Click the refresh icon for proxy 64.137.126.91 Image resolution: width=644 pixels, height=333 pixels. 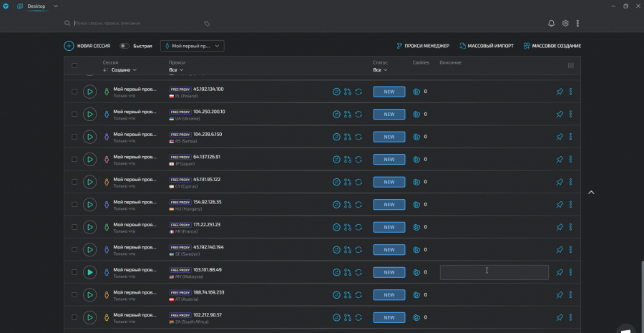358,160
